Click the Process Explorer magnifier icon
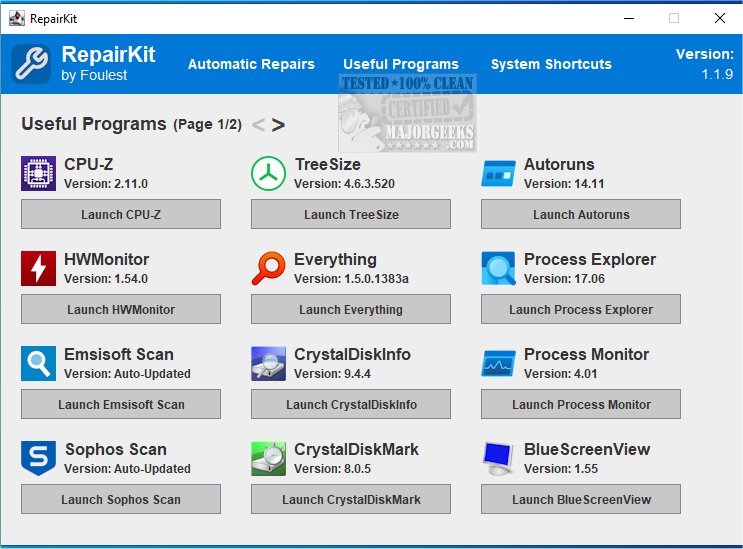Image resolution: width=743 pixels, height=549 pixels. 498,269
